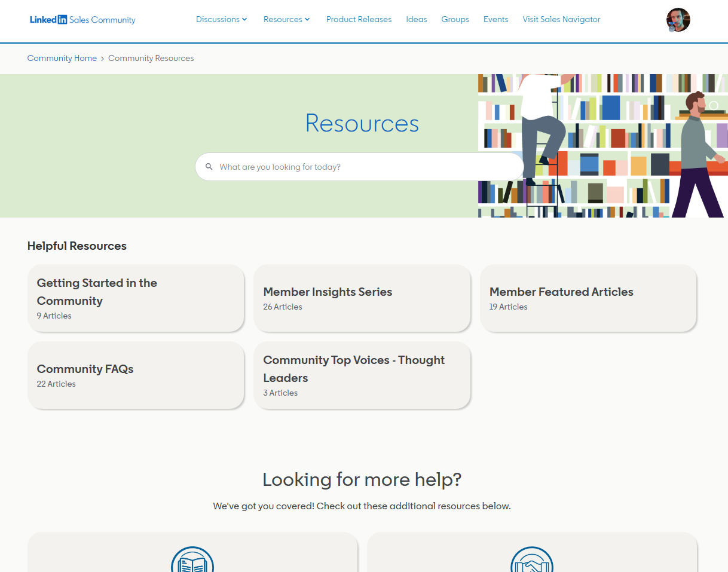The height and width of the screenshot is (572, 728).
Task: Click the search magnifier icon
Action: [x=209, y=167]
